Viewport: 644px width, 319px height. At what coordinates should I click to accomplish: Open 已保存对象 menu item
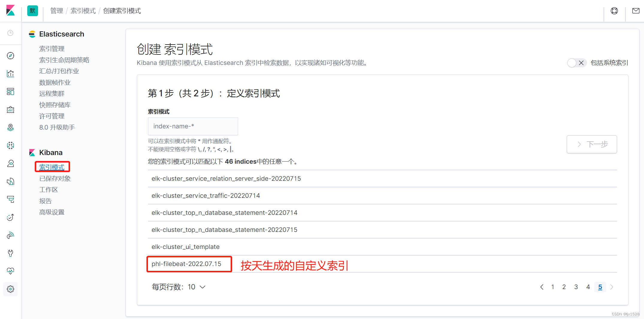point(55,178)
